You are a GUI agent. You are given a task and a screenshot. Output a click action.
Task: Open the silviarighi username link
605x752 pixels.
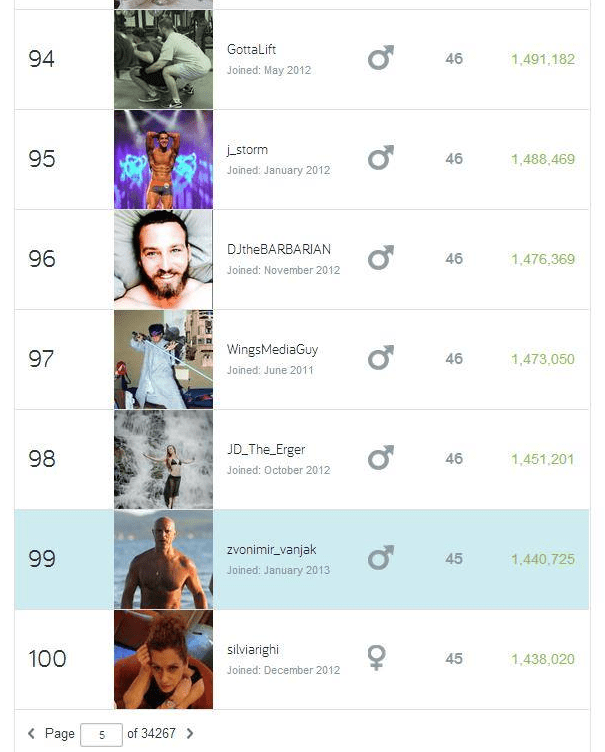pyautogui.click(x=254, y=650)
